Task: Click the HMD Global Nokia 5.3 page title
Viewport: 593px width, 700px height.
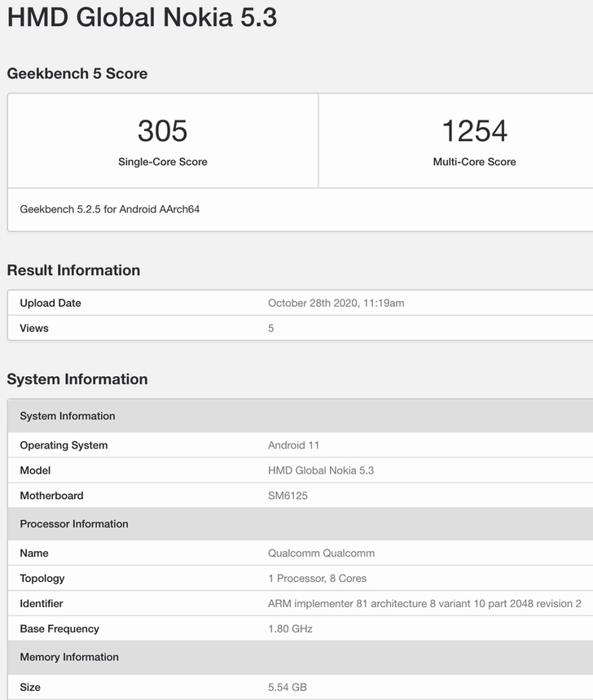Action: (x=142, y=17)
